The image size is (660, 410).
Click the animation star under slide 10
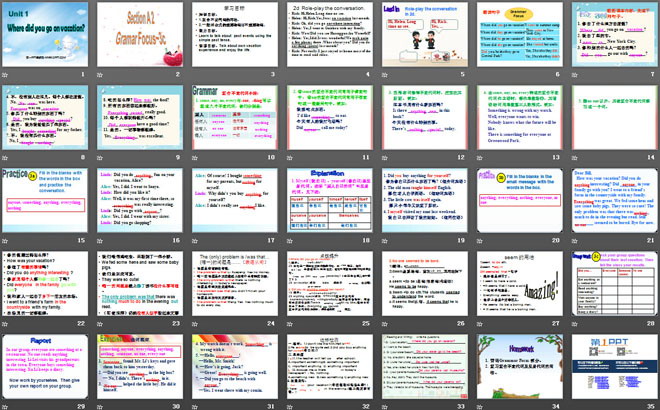coord(195,158)
